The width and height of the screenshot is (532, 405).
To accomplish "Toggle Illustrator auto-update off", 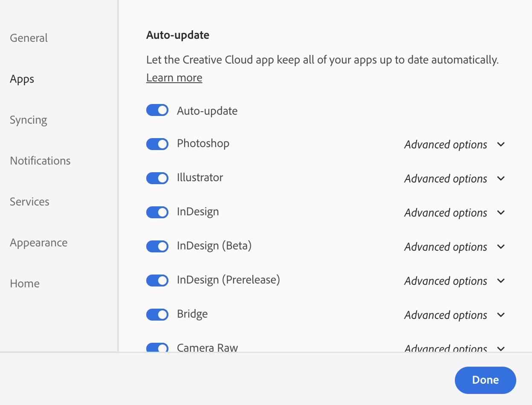I will [x=157, y=178].
